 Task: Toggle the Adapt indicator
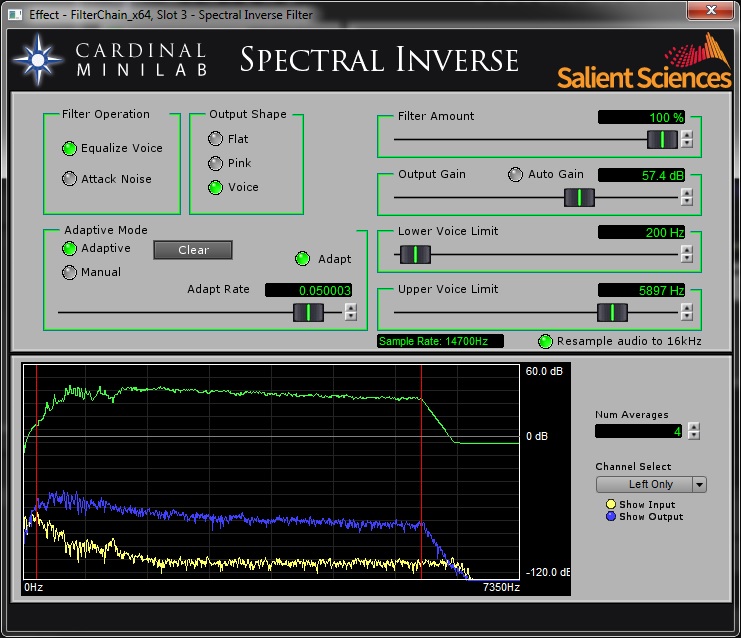click(302, 259)
